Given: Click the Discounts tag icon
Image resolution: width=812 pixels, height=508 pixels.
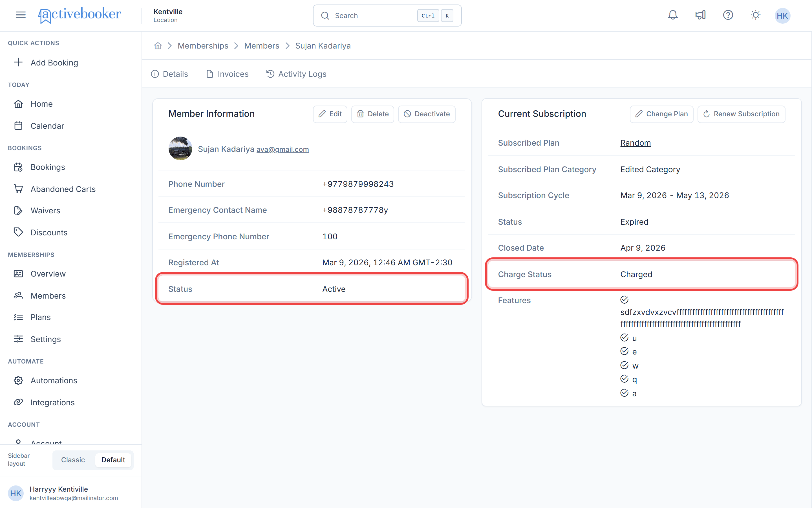Looking at the screenshot, I should pos(18,232).
